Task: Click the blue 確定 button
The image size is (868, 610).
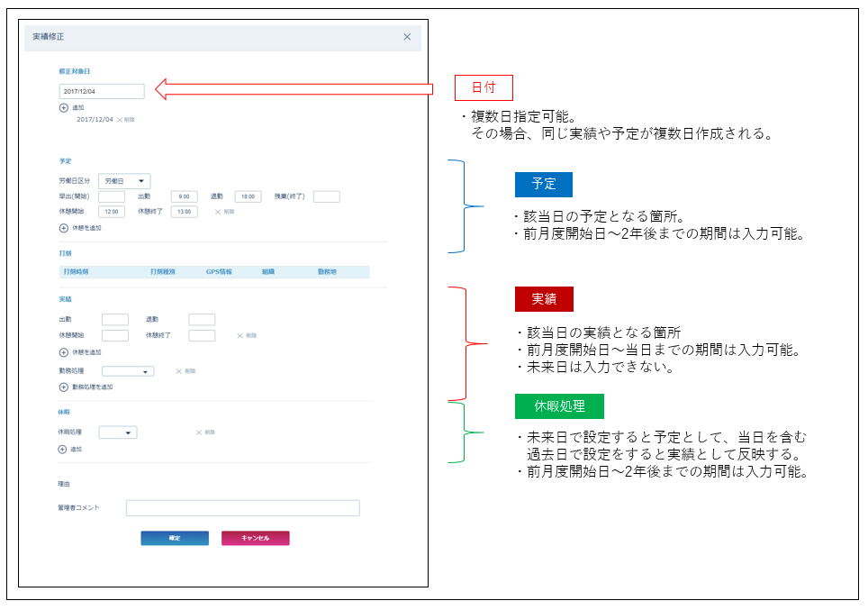Action: coord(175,539)
